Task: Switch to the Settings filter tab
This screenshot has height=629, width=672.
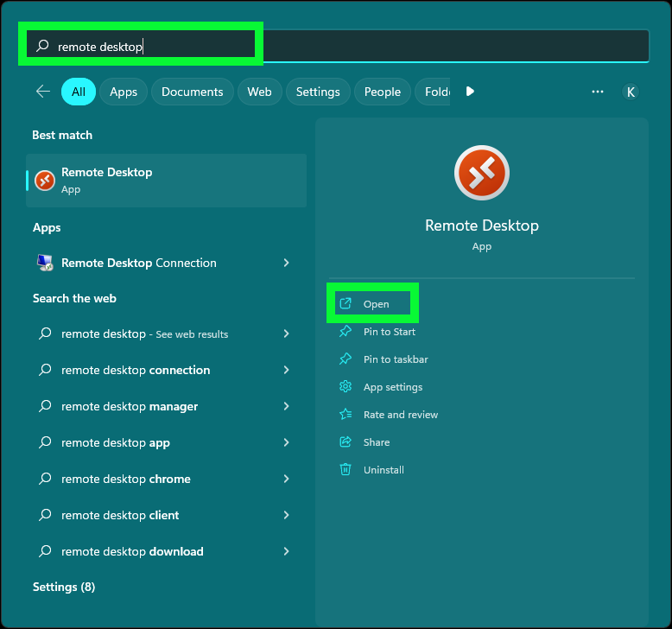Action: point(318,92)
